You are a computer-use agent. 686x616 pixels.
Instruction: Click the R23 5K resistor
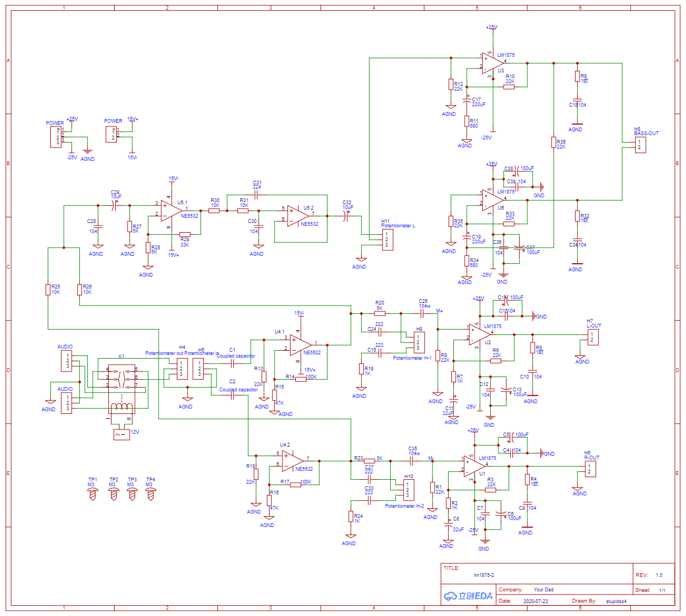point(369,461)
